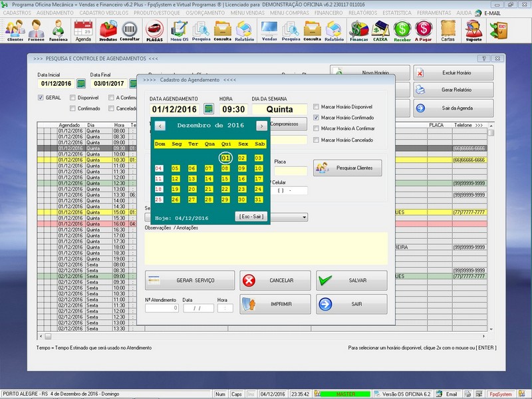Click the FpqSystem status bar link
The height and width of the screenshot is (399, 532).
click(x=501, y=394)
